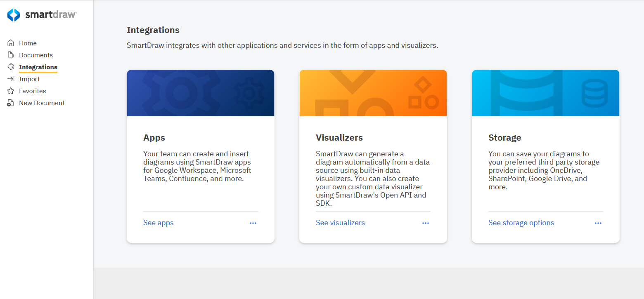644x299 pixels.
Task: Select the Integrations page heading
Action: tap(153, 30)
